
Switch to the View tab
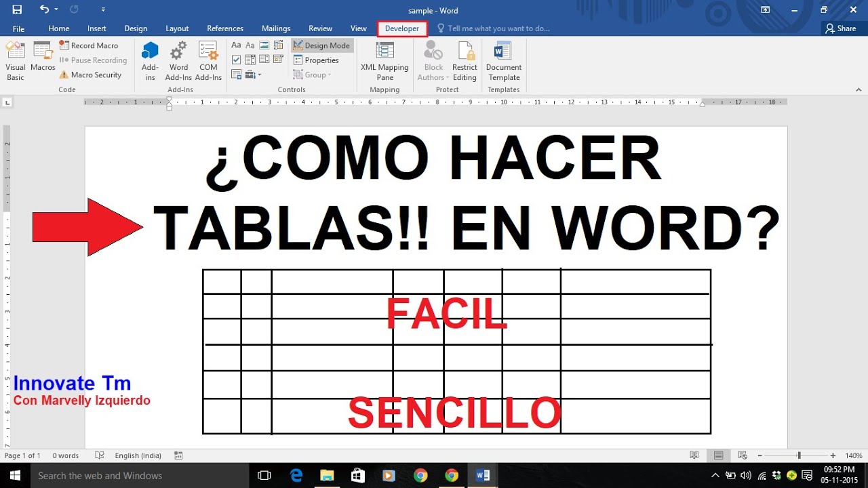[x=359, y=28]
